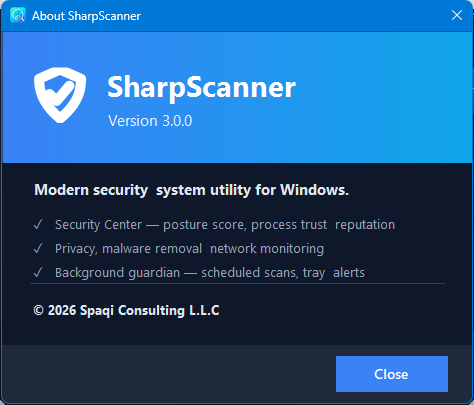Click the SharpScanner title bar app icon
Screen dimensions: 474x405
click(17, 15)
